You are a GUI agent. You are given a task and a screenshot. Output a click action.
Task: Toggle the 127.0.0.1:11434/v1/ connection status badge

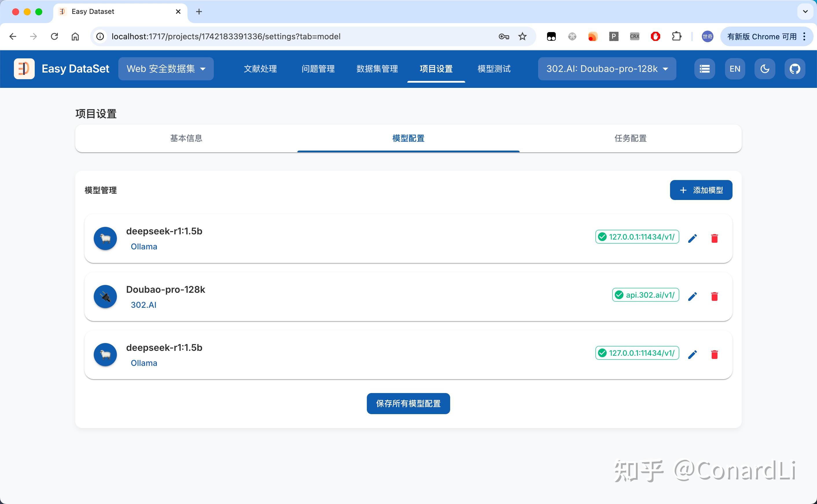point(636,237)
